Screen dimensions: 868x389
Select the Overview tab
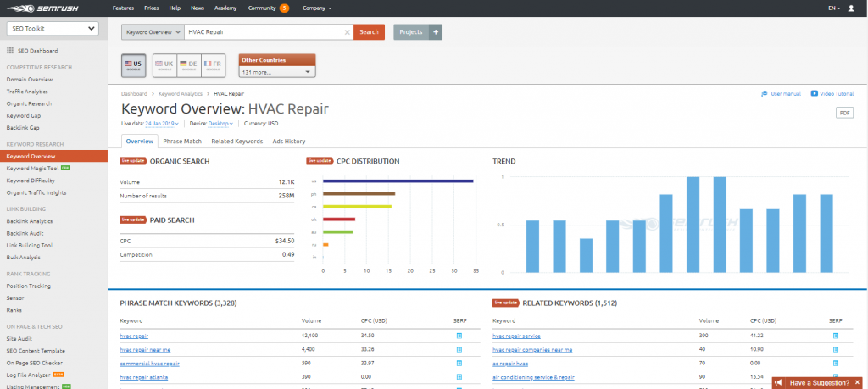point(140,141)
